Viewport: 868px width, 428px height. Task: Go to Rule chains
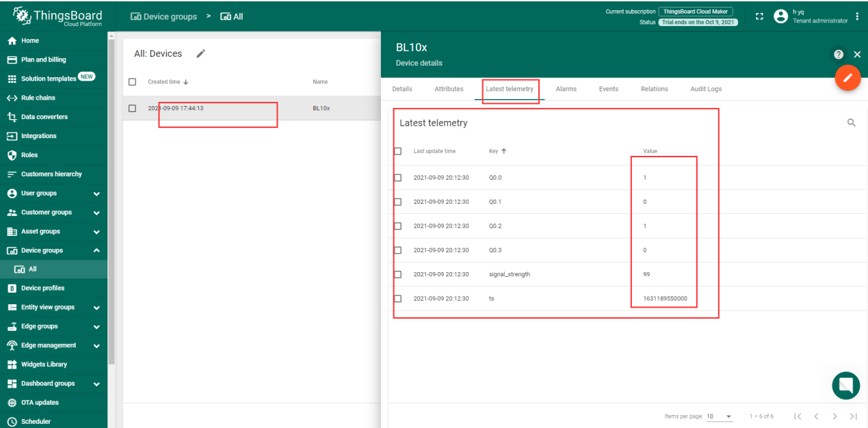click(53, 98)
